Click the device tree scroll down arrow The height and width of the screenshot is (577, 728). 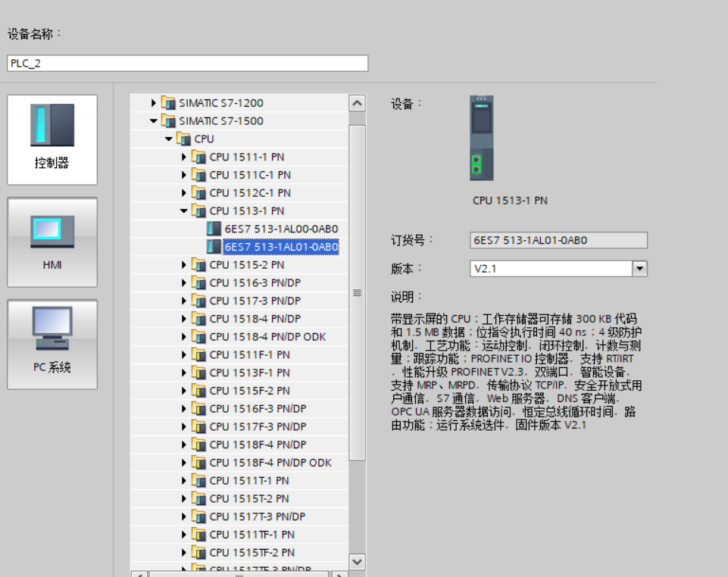click(357, 561)
